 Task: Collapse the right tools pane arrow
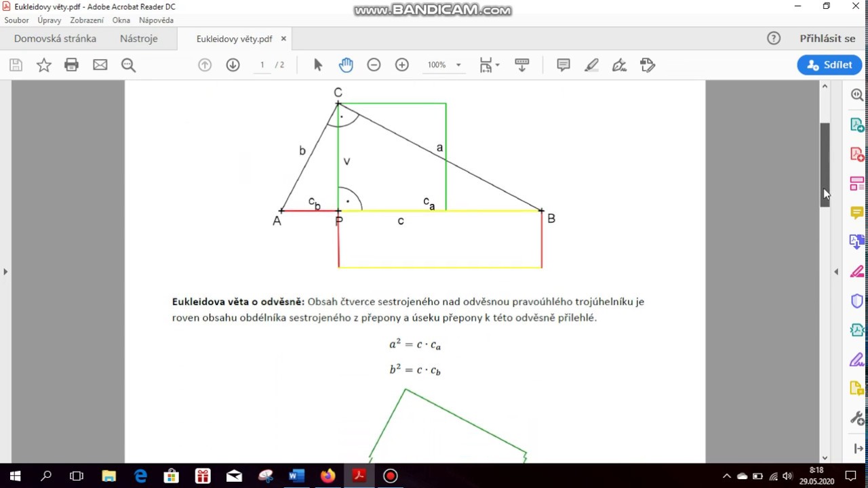coord(835,272)
